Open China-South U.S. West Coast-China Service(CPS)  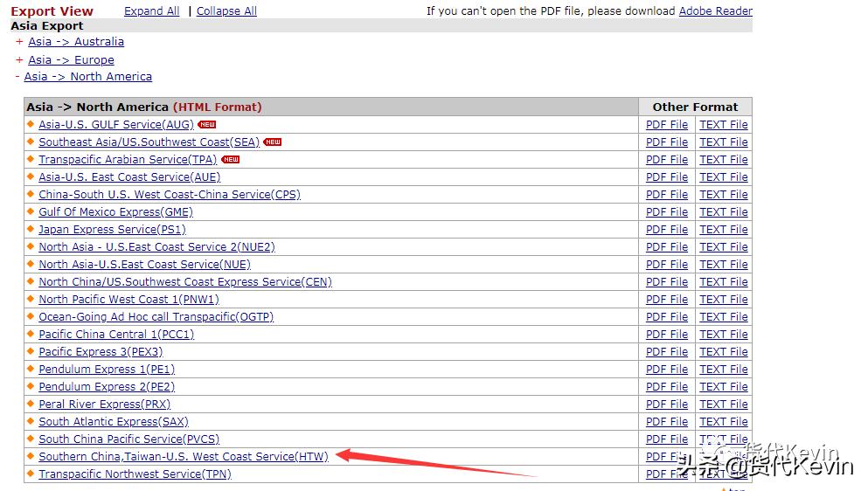pos(170,195)
